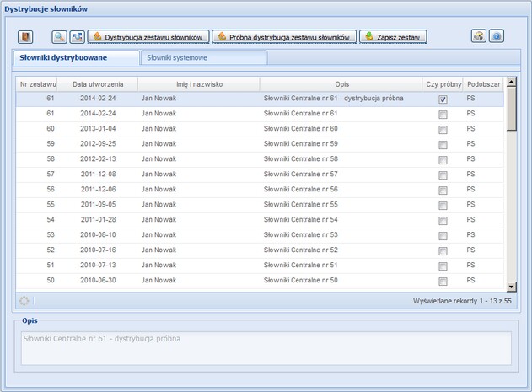Click in the Opis description text field
Screen dimensions: 532x392
click(266, 347)
